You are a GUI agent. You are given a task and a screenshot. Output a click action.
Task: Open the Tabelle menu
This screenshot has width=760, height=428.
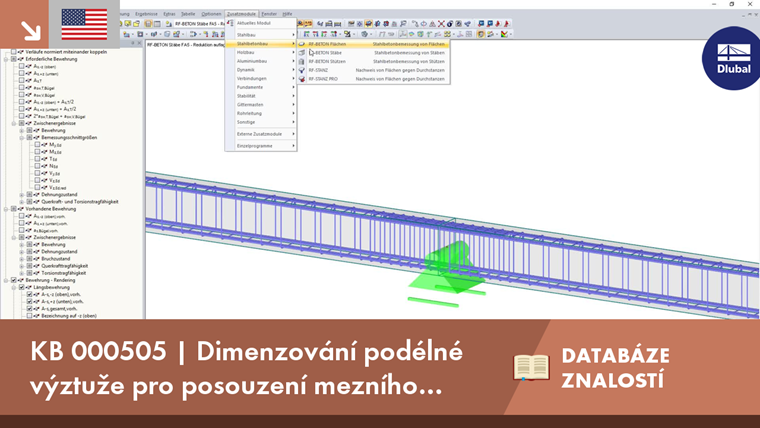click(188, 14)
